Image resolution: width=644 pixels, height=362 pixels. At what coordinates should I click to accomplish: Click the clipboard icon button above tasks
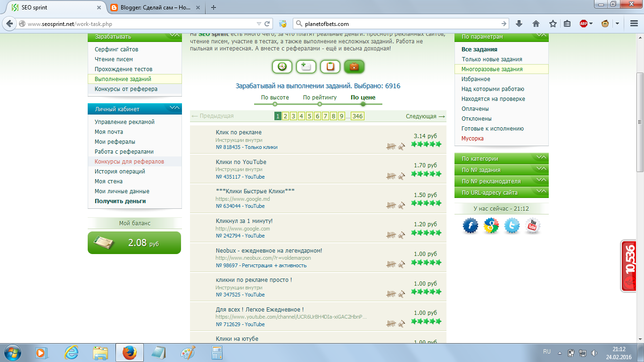[330, 66]
